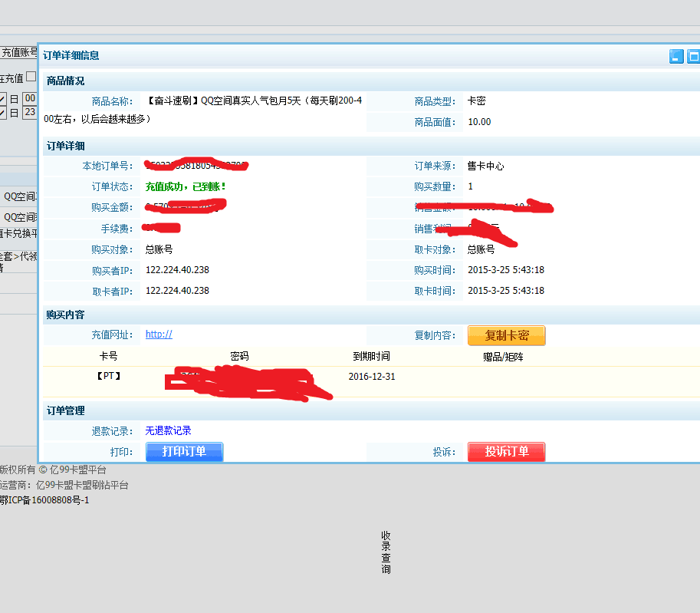Click purchase time 2015-3-25 5:43:18 in 购买时间 row
Image resolution: width=700 pixels, height=613 pixels.
click(506, 270)
